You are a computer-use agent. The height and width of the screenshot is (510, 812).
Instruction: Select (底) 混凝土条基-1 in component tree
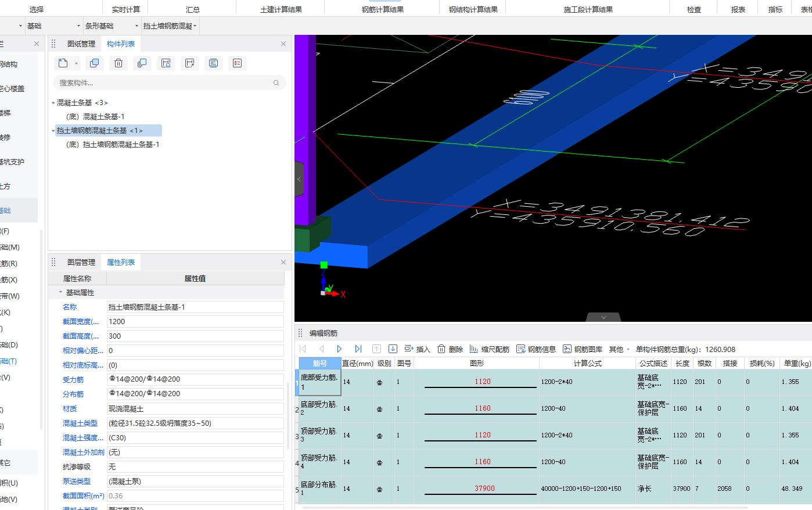95,117
